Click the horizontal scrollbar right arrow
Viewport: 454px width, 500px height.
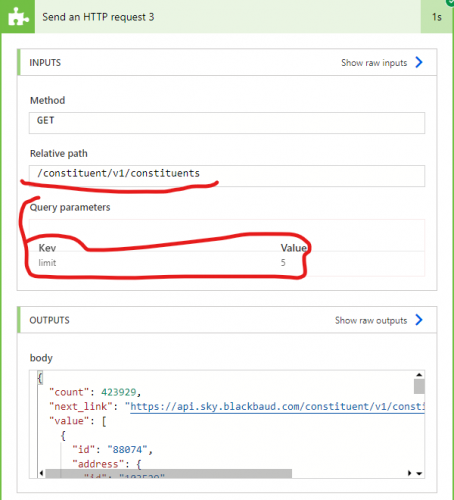409,473
